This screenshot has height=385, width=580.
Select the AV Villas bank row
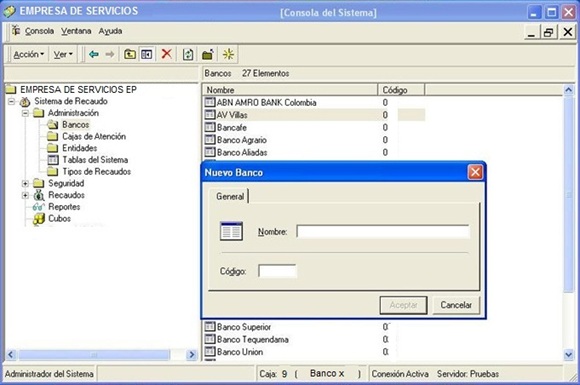314,115
